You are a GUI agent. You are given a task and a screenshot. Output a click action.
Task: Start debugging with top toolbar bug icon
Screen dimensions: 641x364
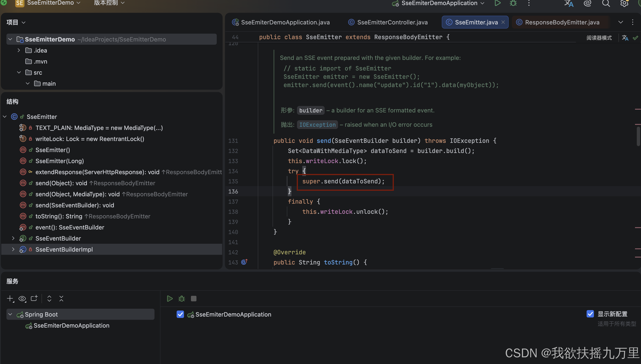[x=513, y=3]
